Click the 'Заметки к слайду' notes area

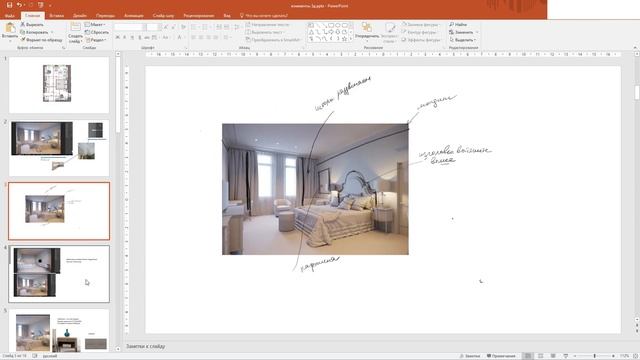coord(146,346)
